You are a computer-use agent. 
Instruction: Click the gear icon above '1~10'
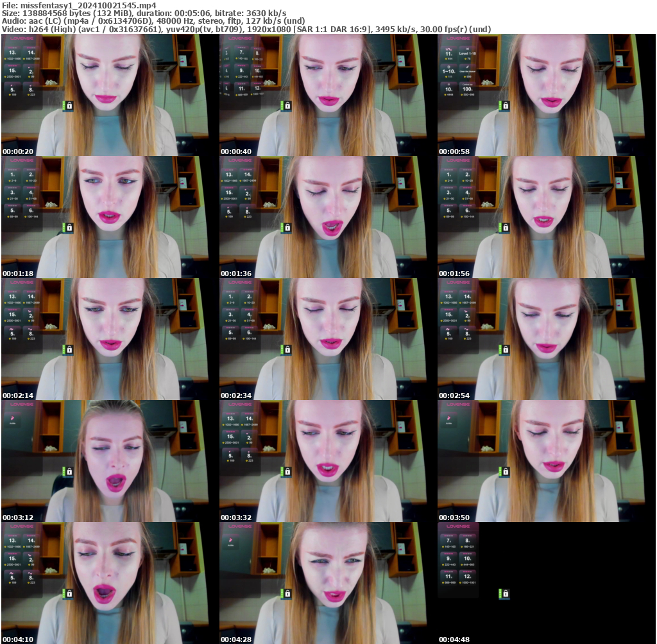[449, 67]
